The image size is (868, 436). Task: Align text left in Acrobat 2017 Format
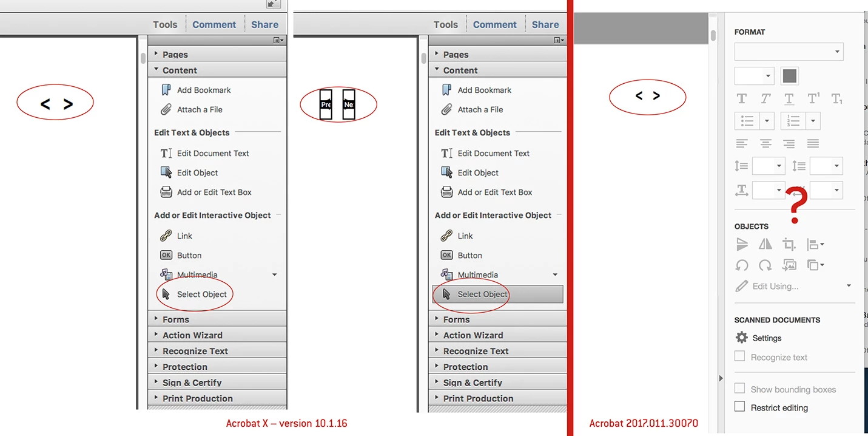click(x=742, y=144)
